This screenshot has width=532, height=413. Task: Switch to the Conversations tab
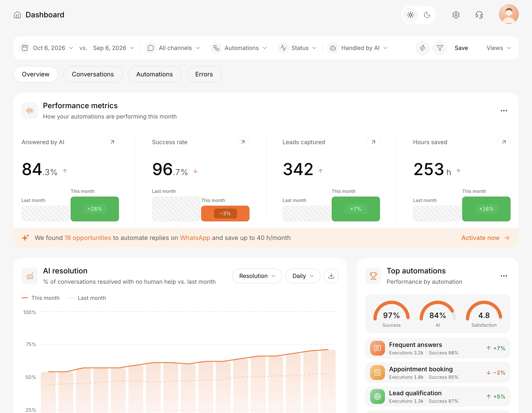point(93,74)
